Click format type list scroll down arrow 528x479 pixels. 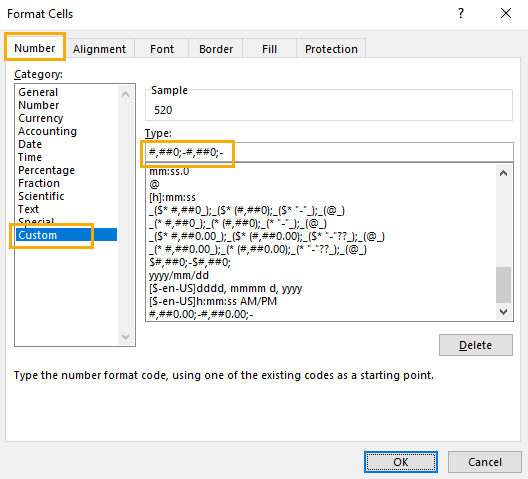click(503, 312)
